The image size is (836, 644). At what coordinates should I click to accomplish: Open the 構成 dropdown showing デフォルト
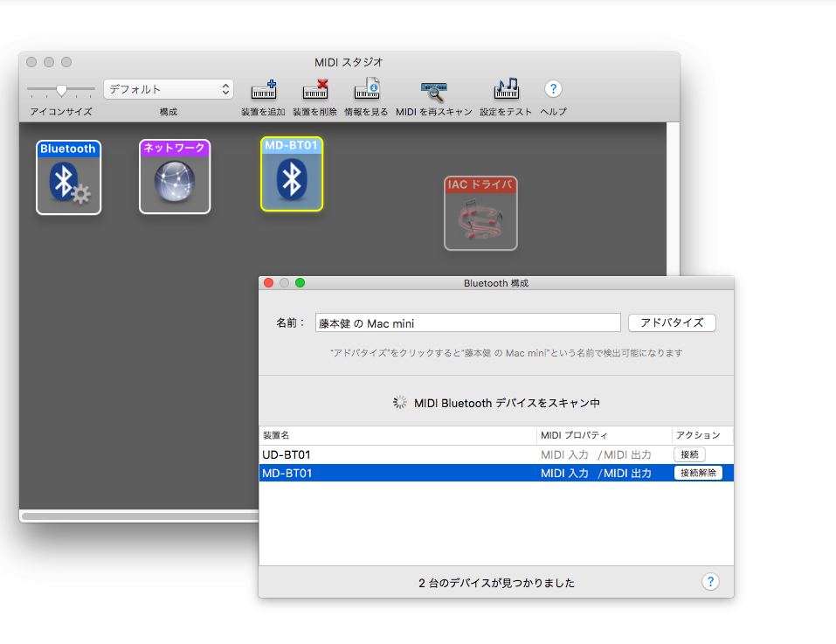(169, 89)
